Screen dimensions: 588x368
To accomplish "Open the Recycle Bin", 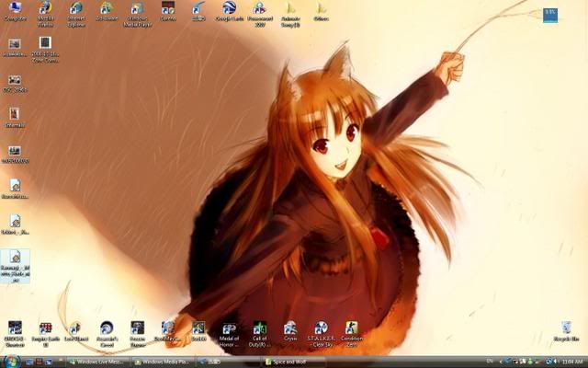I will point(566,329).
